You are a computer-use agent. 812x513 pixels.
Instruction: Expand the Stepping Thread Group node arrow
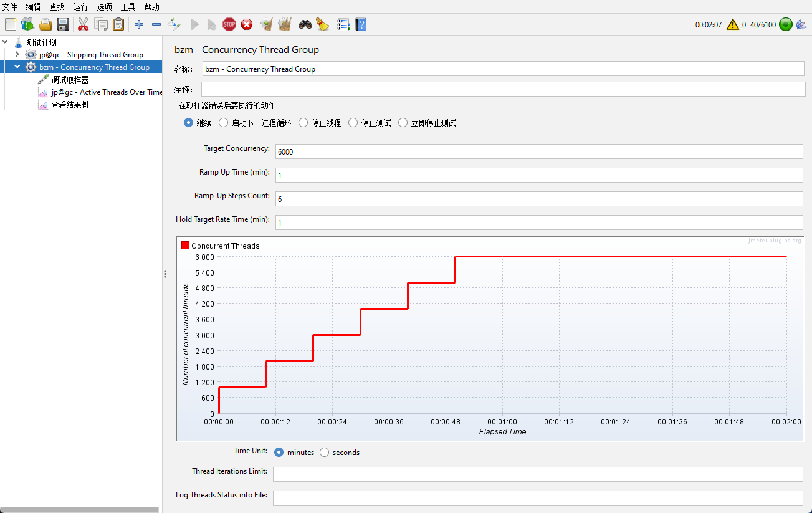[x=17, y=55]
